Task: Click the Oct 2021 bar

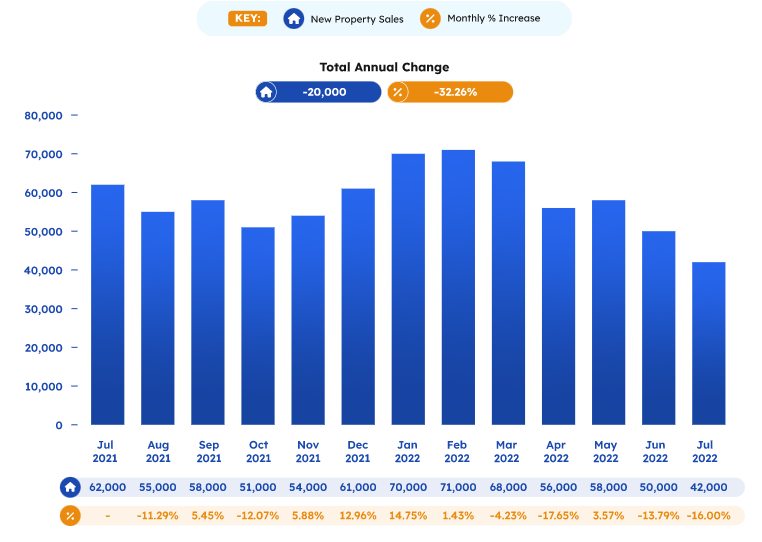Action: [258, 326]
